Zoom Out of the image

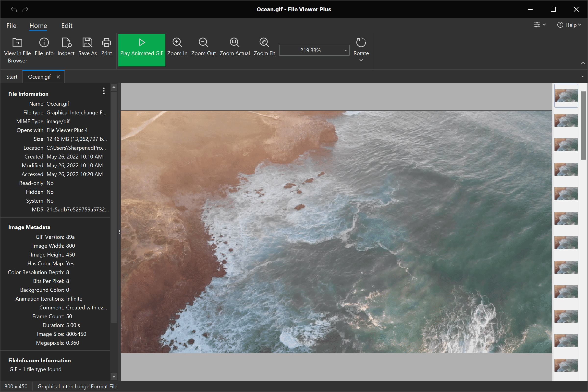(203, 48)
